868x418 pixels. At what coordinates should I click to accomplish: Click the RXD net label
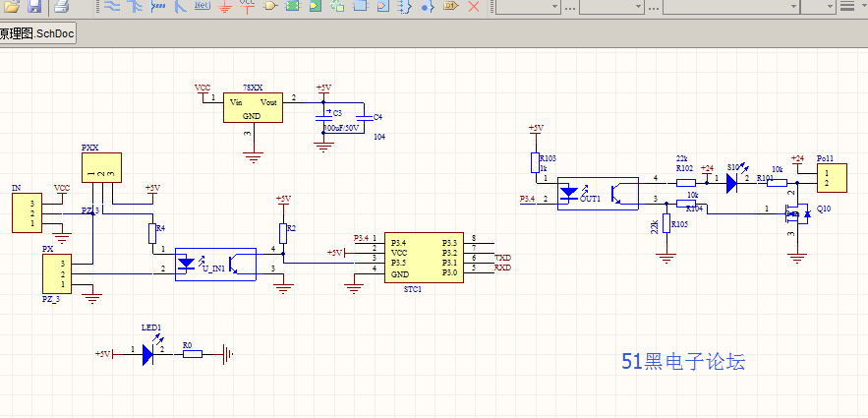[502, 268]
